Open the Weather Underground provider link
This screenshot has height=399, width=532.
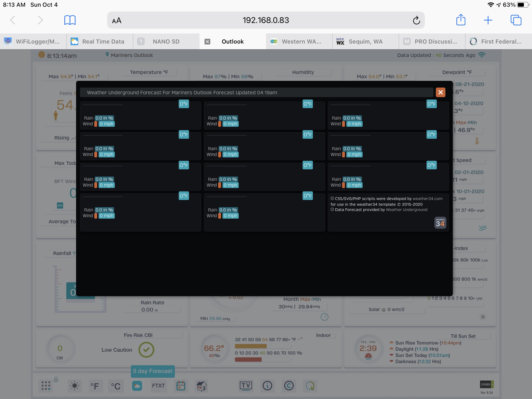coord(406,210)
